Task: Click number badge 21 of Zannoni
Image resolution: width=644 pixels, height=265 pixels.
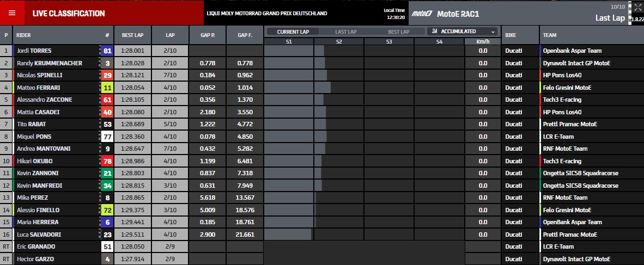Action: coord(107,173)
